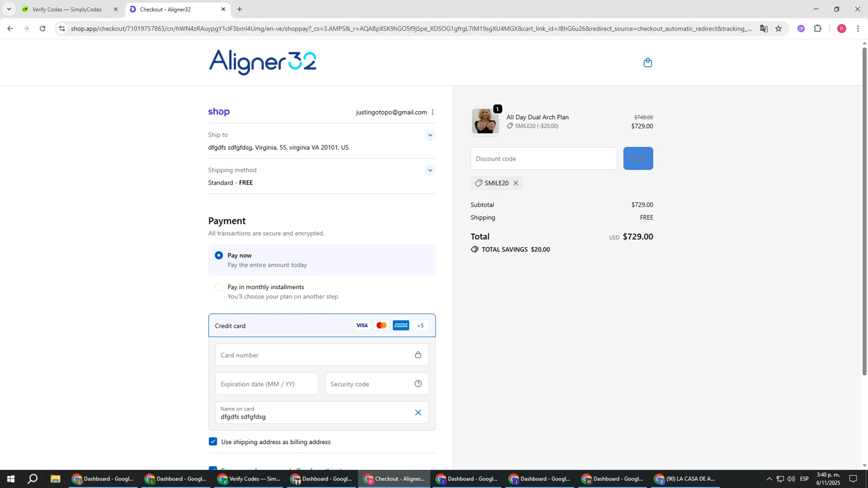Show hidden system tray icons
Viewport: 868px width, 488px height.
point(769,479)
